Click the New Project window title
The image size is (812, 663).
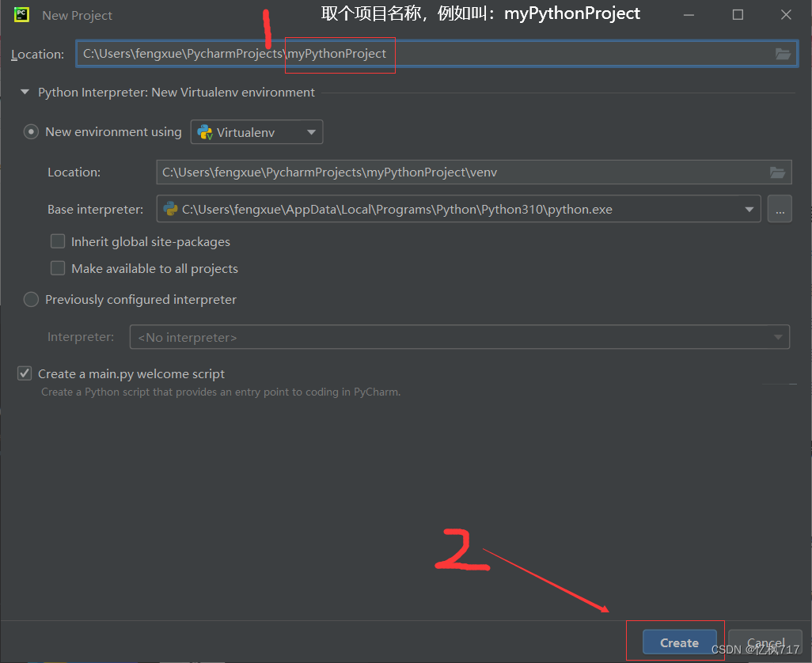coord(77,16)
